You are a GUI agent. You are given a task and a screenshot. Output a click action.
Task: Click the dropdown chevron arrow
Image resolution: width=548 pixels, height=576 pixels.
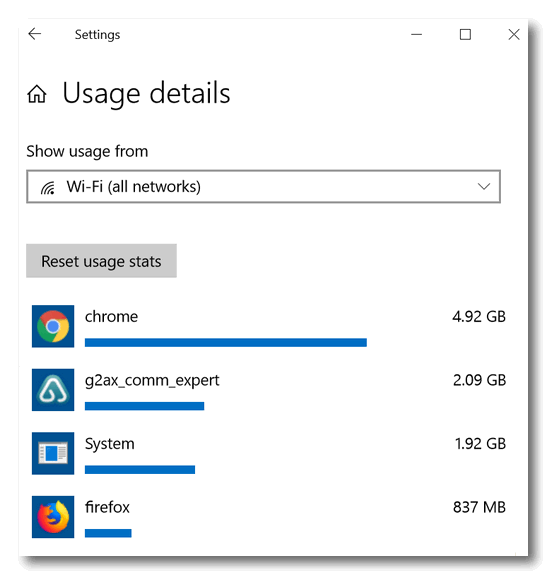coord(484,186)
